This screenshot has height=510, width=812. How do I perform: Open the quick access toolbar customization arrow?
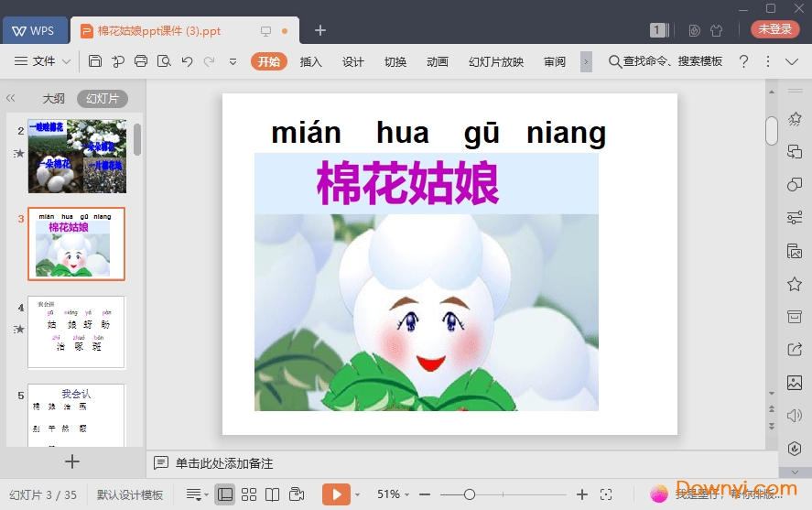(233, 61)
